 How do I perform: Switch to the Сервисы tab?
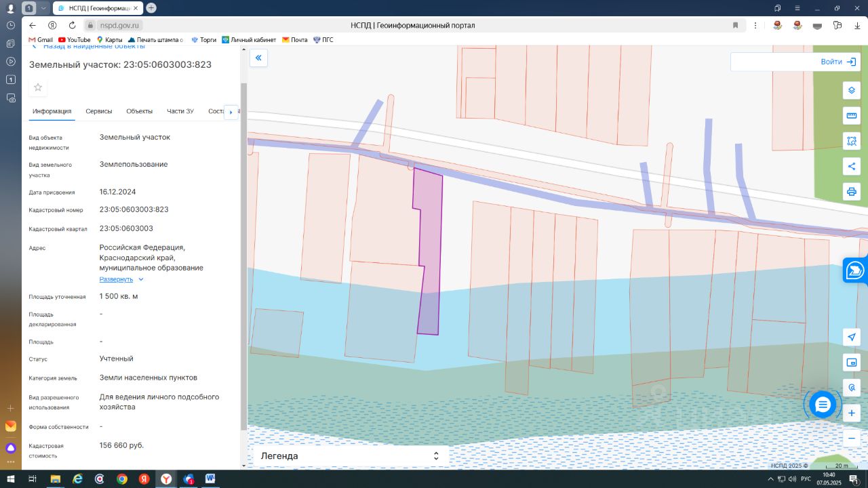99,111
